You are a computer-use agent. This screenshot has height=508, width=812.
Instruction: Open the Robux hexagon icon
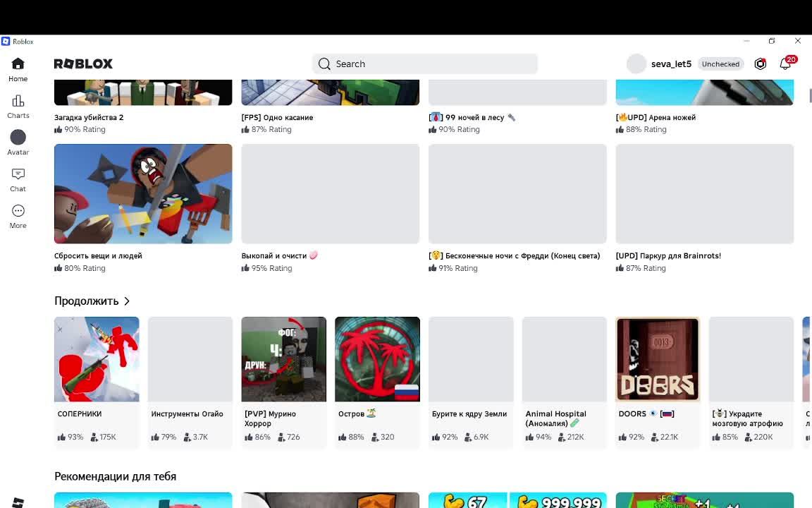click(x=761, y=64)
